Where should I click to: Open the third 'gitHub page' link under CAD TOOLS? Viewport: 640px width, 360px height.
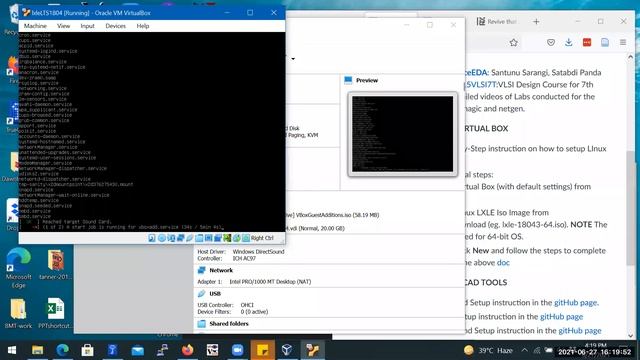coord(580,330)
